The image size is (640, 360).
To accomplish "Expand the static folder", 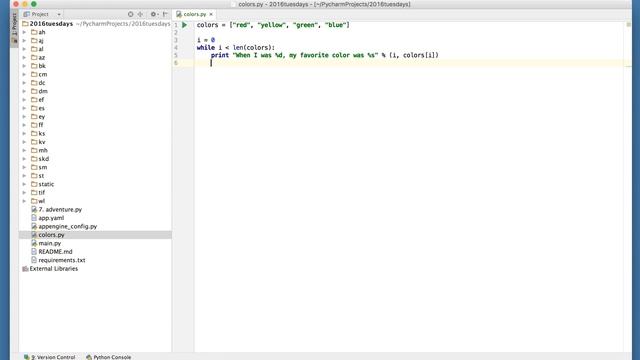I will click(24, 184).
